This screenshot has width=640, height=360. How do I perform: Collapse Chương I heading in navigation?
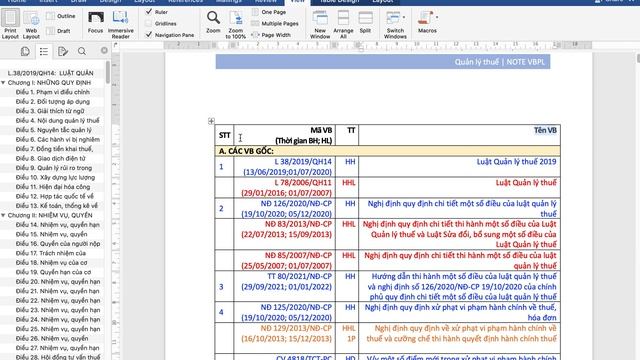(3, 82)
